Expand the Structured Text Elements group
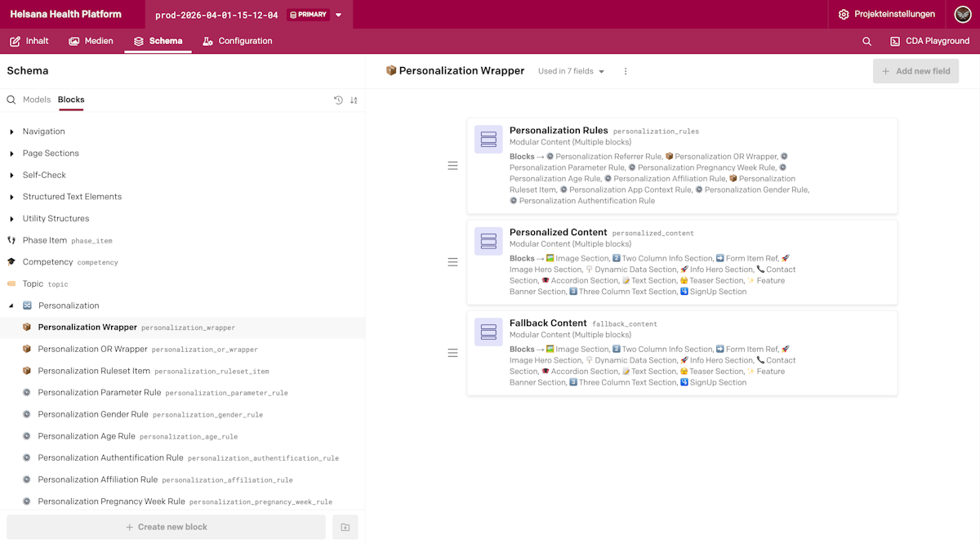This screenshot has height=544, width=980. [11, 197]
